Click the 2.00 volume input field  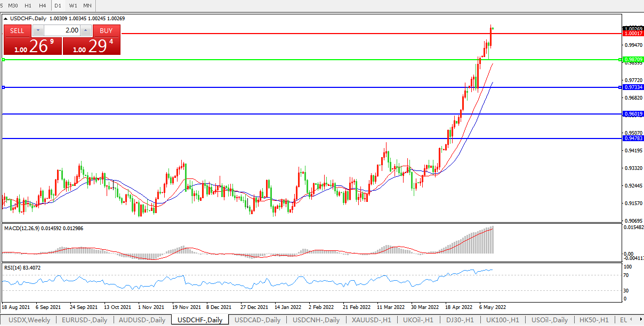pos(62,30)
